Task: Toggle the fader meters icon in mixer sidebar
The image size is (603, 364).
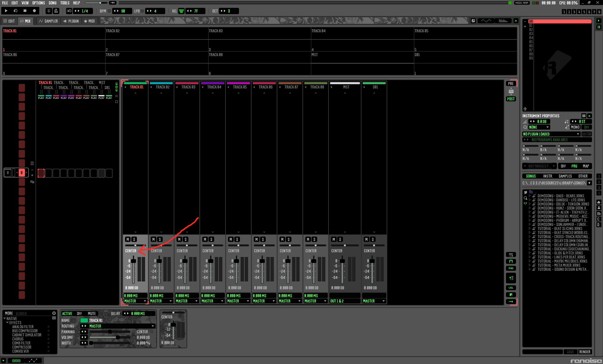Action: coord(511,278)
